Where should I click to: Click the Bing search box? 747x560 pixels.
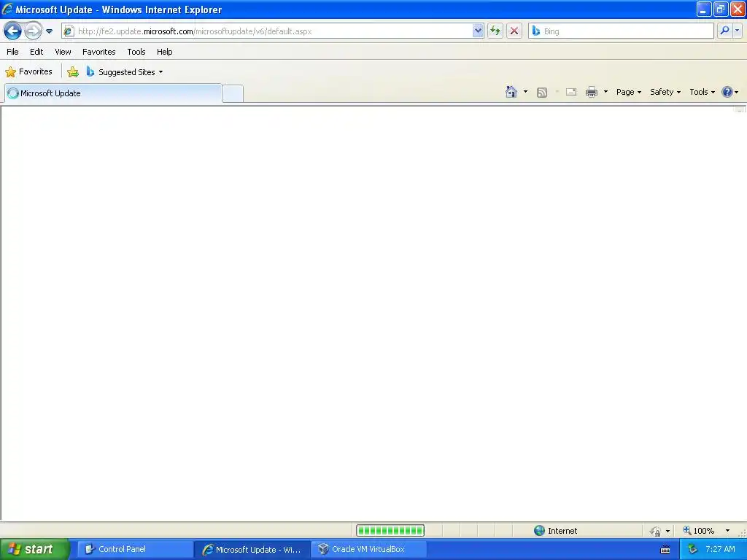pyautogui.click(x=621, y=31)
